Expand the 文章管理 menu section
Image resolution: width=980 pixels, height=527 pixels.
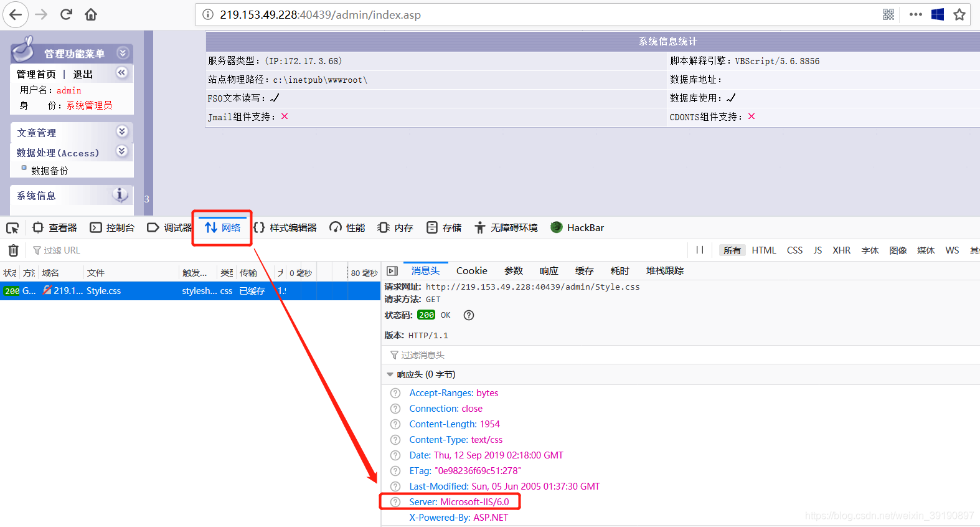pyautogui.click(x=122, y=131)
